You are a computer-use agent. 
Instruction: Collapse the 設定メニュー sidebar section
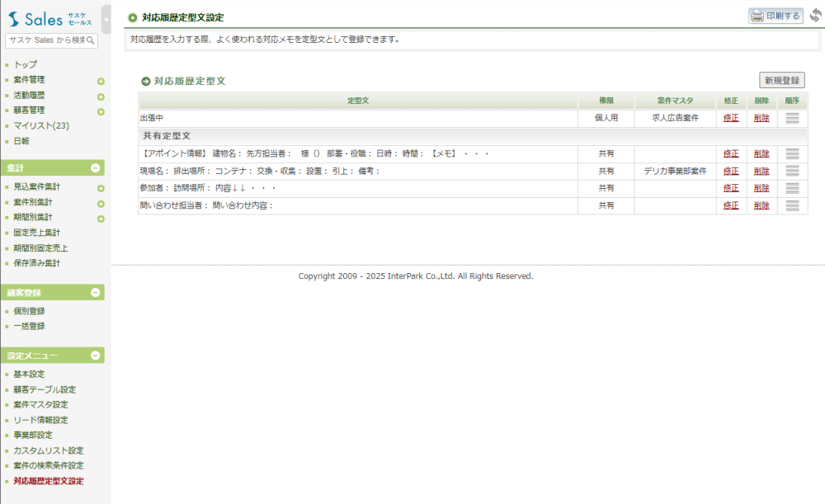96,356
